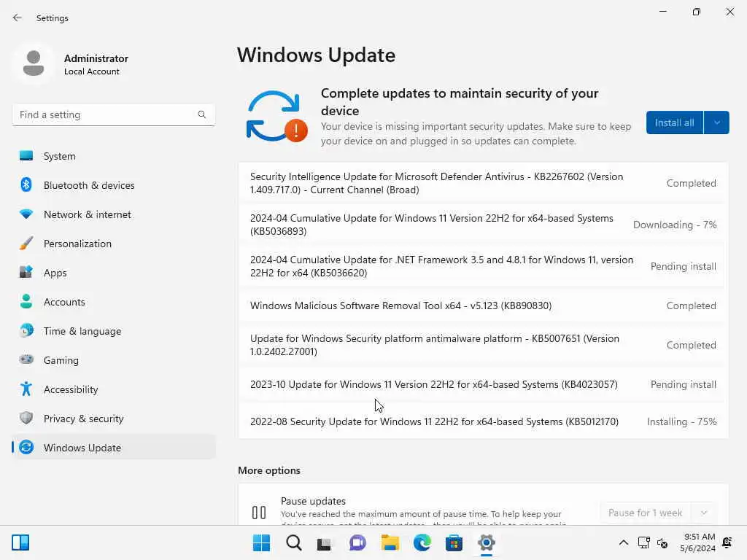Expand the Pause for 1 week dropdown chevron

(704, 513)
